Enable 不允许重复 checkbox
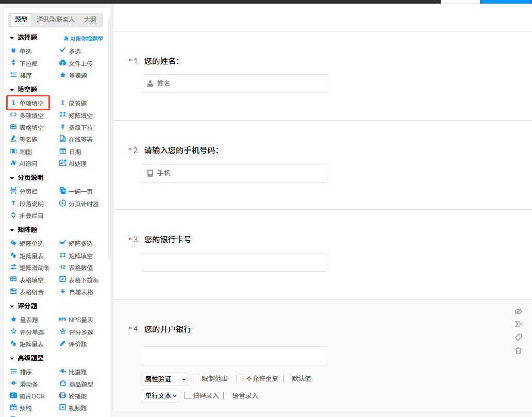The height and width of the screenshot is (417, 532). (x=241, y=379)
